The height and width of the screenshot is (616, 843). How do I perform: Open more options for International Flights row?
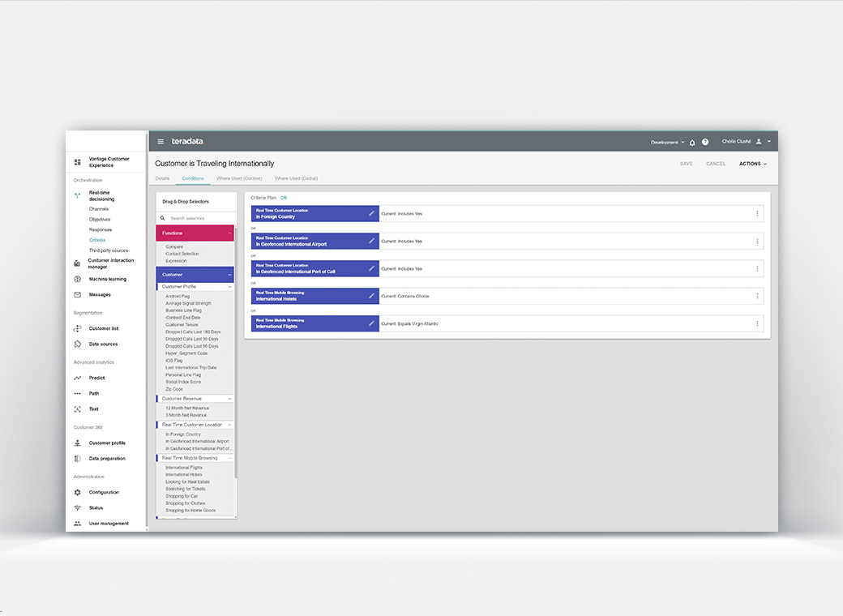[x=757, y=323]
